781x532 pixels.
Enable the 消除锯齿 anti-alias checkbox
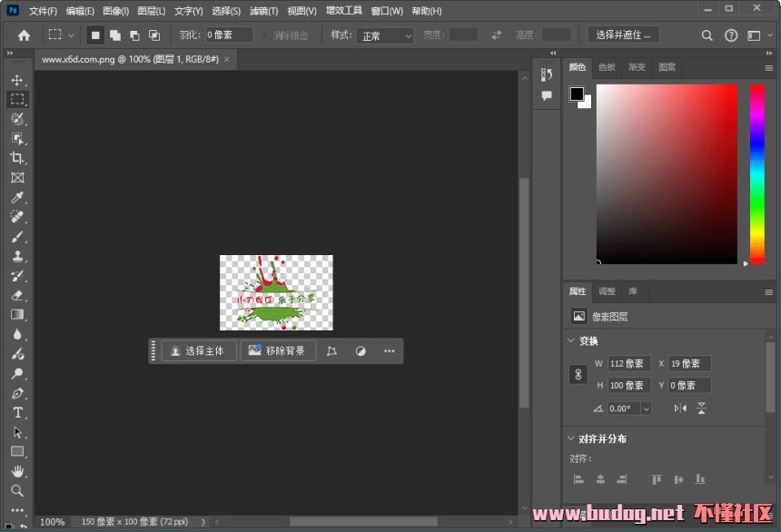coord(265,35)
